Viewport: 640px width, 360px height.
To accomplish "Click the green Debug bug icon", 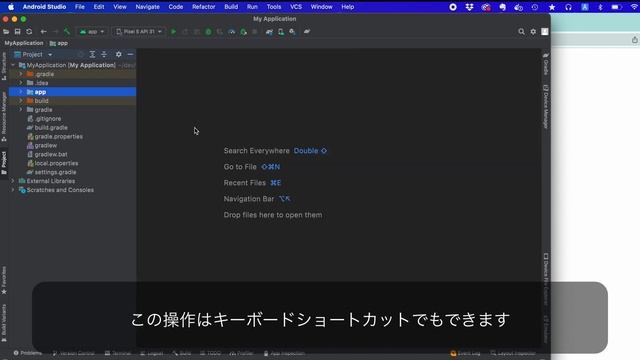I will [x=209, y=31].
